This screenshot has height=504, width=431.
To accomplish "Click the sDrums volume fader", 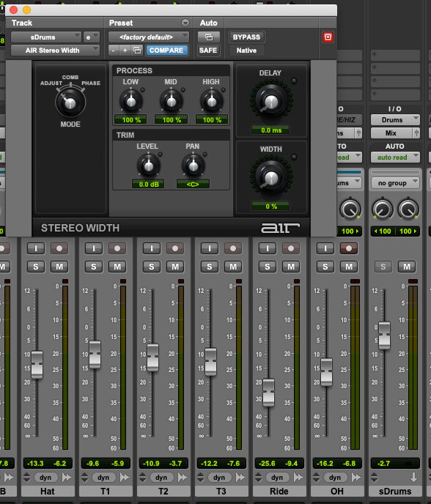I will pos(384,336).
